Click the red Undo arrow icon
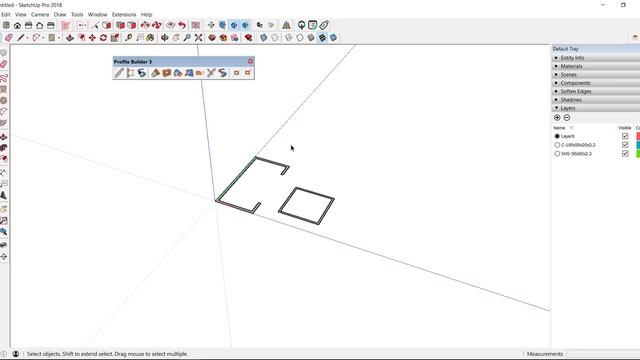This screenshot has height=360, width=640. [x=182, y=25]
